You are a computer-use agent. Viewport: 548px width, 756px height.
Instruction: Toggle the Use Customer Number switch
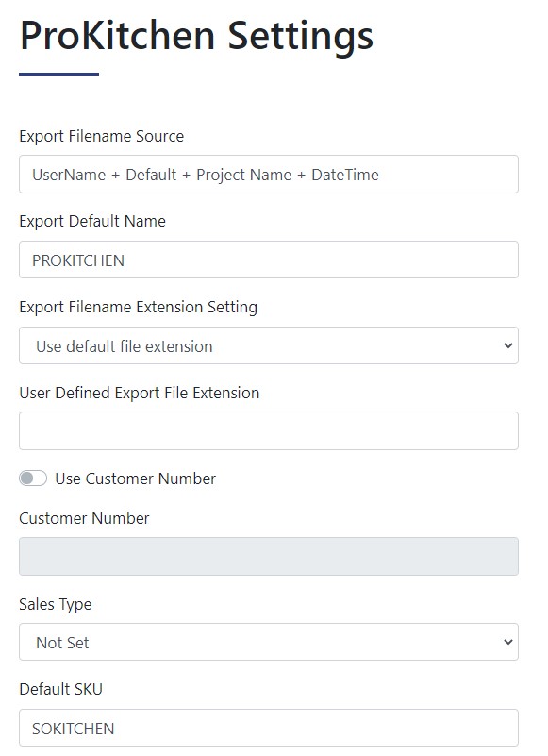coord(33,479)
